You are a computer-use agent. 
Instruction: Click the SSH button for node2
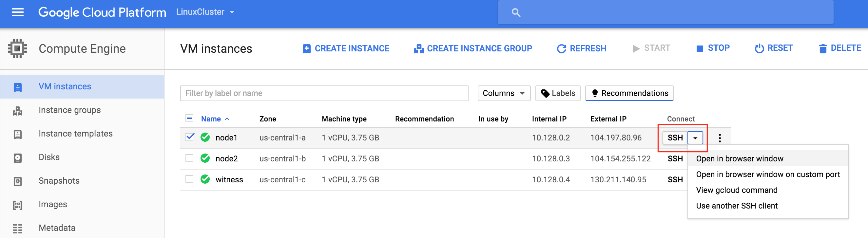click(675, 158)
